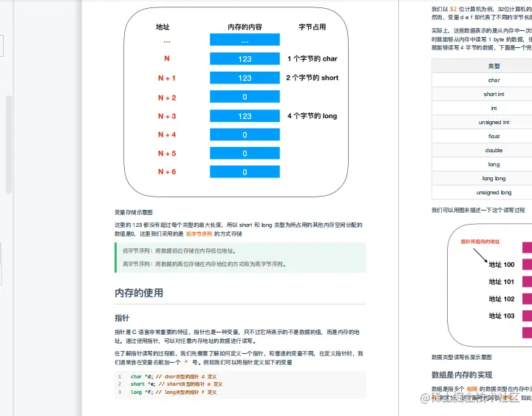Click the blue '...' memory cell at top
The height and width of the screenshot is (416, 532).
(245, 39)
